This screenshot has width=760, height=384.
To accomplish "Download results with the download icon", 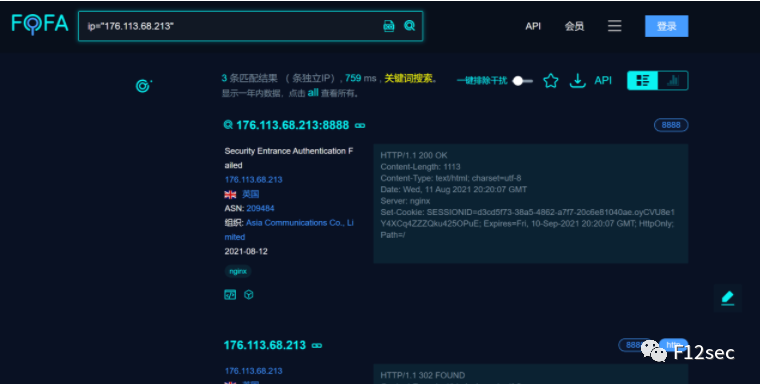I will [577, 80].
